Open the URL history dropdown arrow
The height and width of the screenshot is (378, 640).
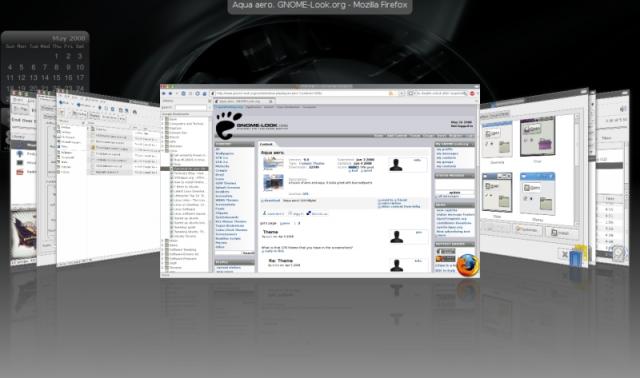[x=401, y=93]
